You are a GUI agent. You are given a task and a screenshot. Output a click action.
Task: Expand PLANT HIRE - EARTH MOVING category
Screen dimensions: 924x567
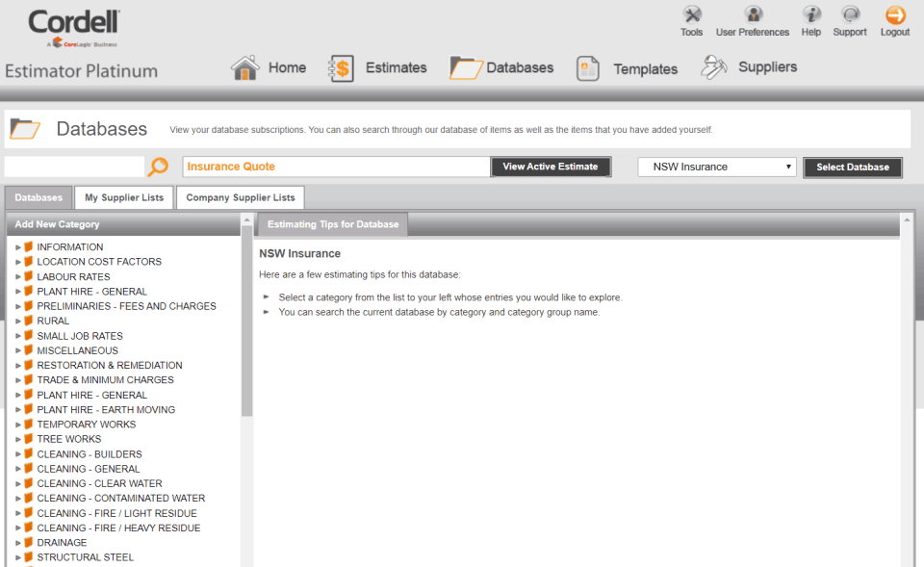pyautogui.click(x=17, y=410)
